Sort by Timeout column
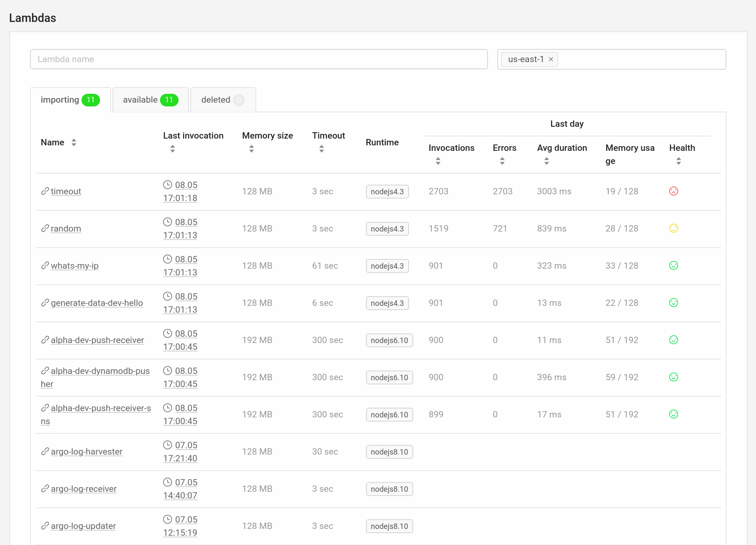 (x=322, y=149)
